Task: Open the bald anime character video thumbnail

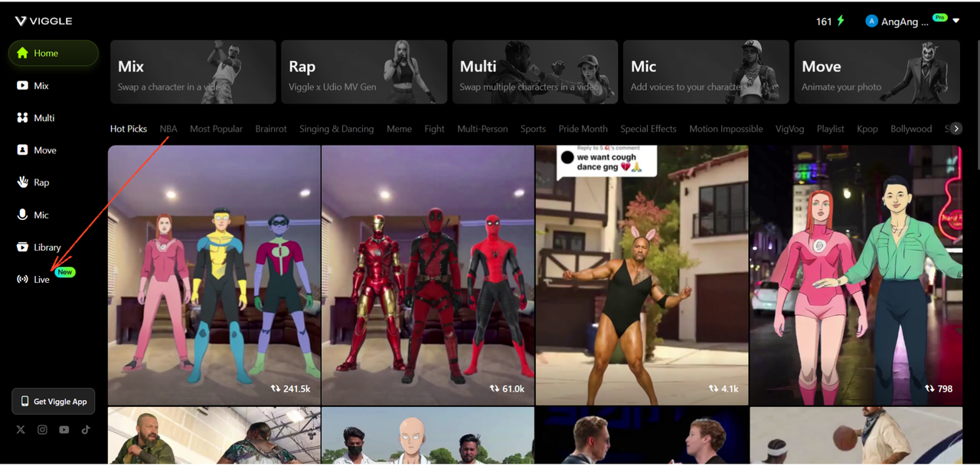Action: click(x=428, y=435)
